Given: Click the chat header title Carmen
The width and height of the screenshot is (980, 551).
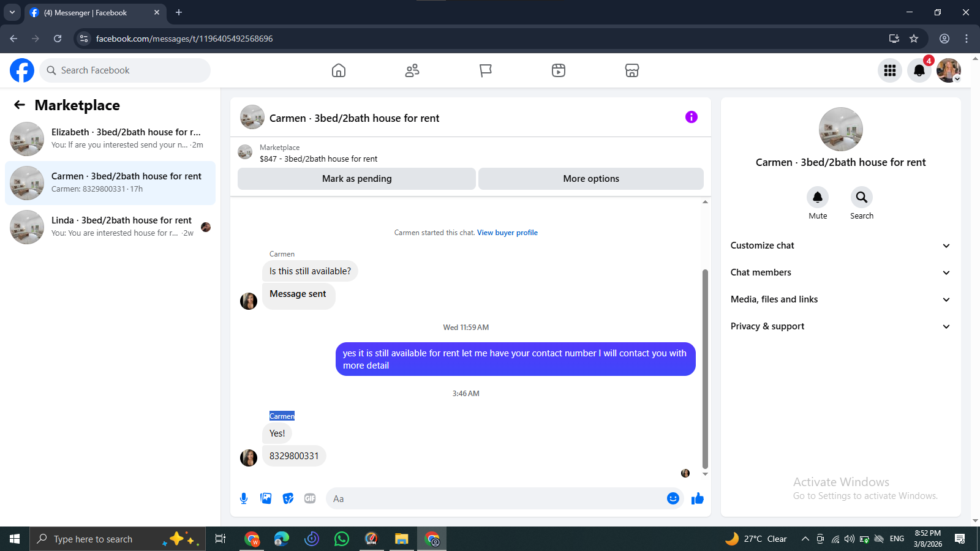Looking at the screenshot, I should (x=355, y=118).
